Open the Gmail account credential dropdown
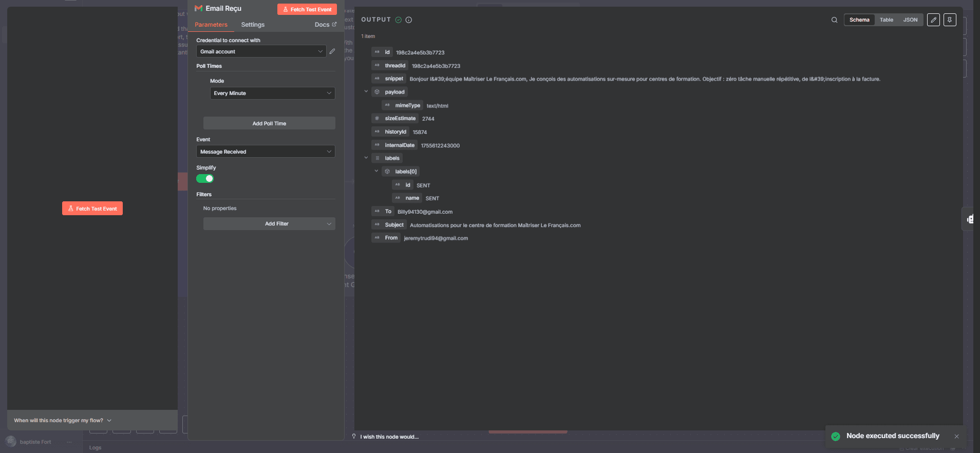The height and width of the screenshot is (453, 980). [x=261, y=51]
